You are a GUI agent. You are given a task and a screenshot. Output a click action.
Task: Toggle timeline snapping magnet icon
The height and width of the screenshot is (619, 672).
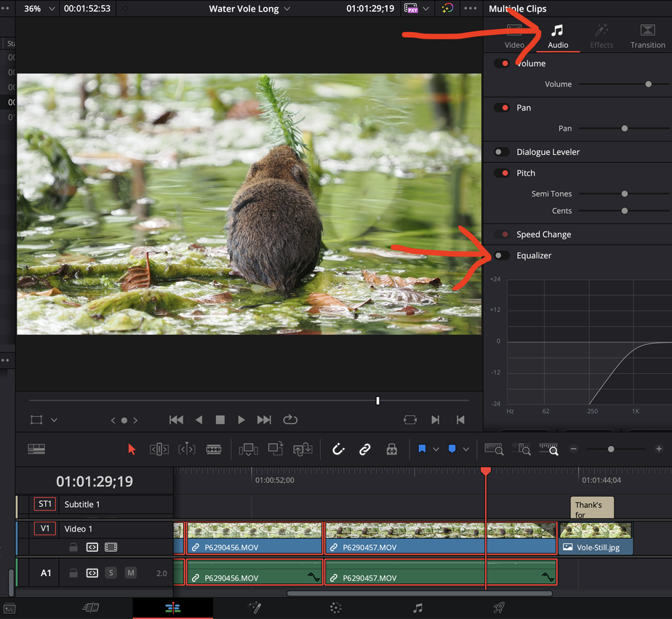[x=338, y=450]
